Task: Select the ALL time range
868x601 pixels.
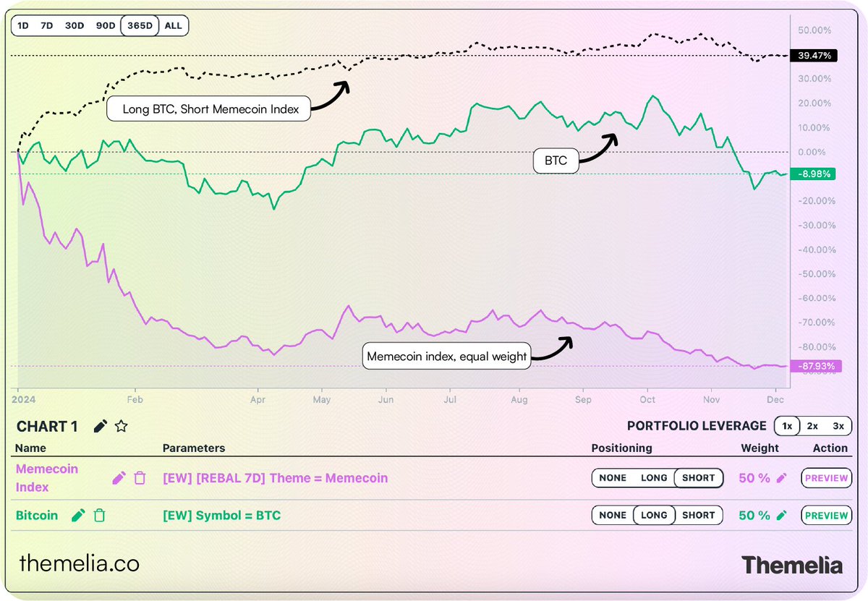Action: pos(174,25)
